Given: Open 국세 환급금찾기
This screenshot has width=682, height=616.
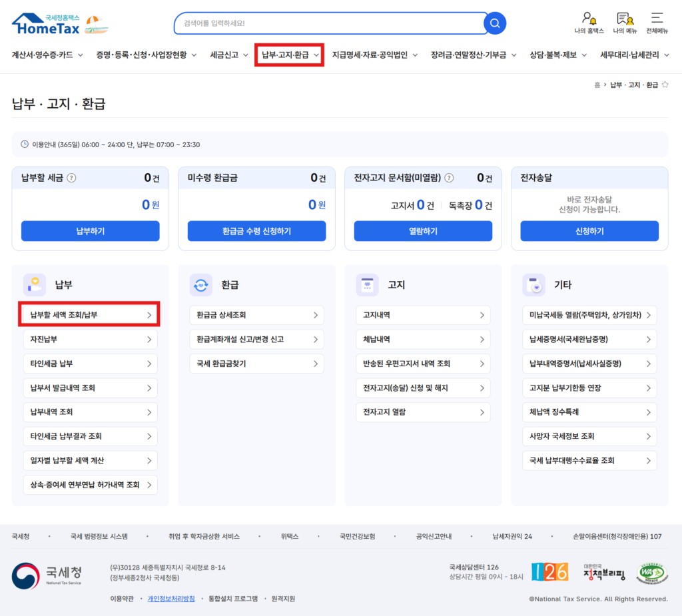Looking at the screenshot, I should tap(256, 364).
